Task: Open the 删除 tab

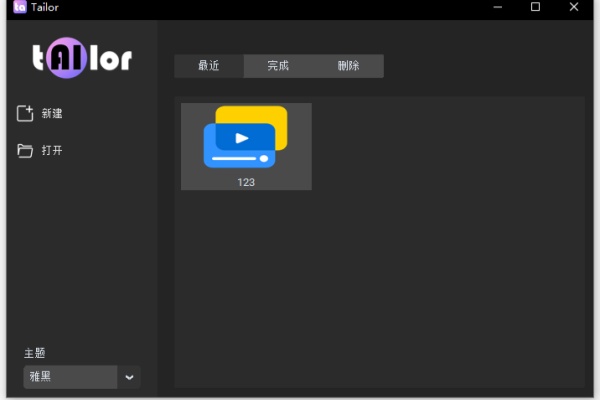Action: click(348, 66)
